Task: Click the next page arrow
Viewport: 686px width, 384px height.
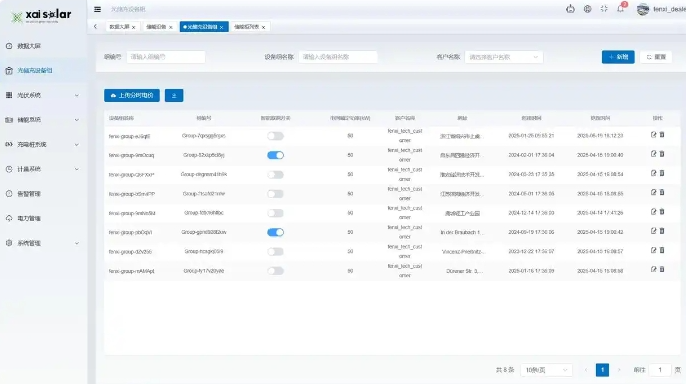Action: pyautogui.click(x=619, y=370)
